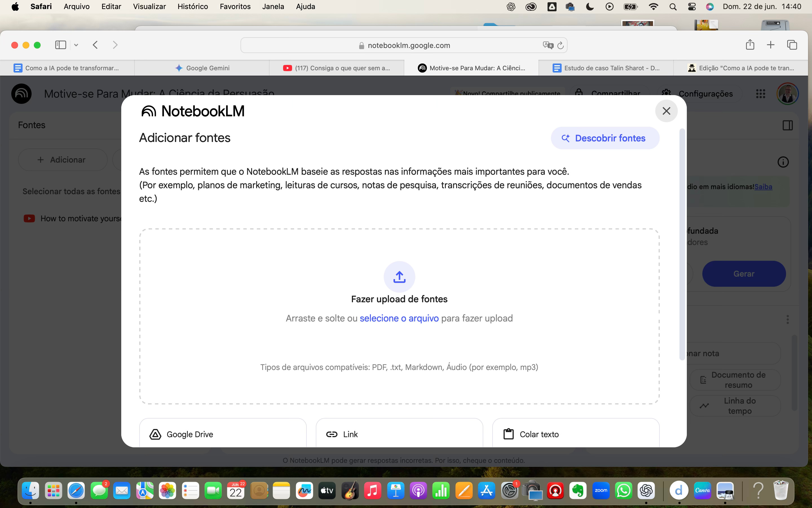Screen dimensions: 812x508
Task: Click Documento de resumo button
Action: (x=735, y=380)
